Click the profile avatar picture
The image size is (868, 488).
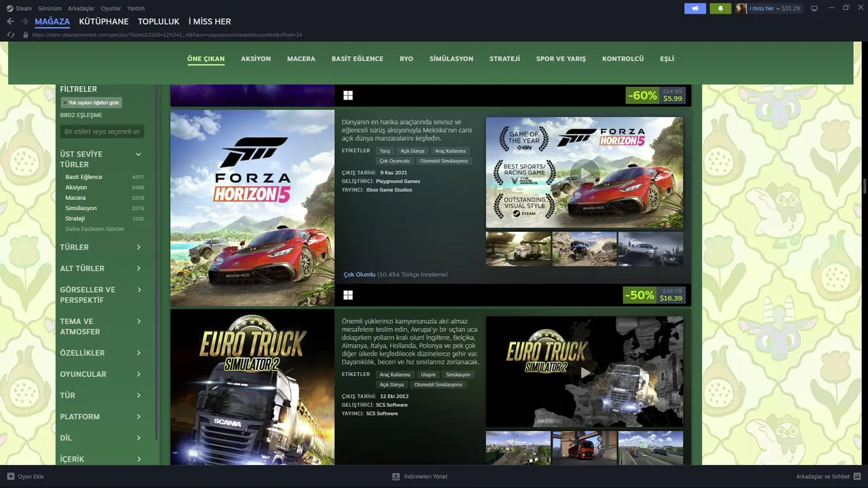pyautogui.click(x=741, y=8)
